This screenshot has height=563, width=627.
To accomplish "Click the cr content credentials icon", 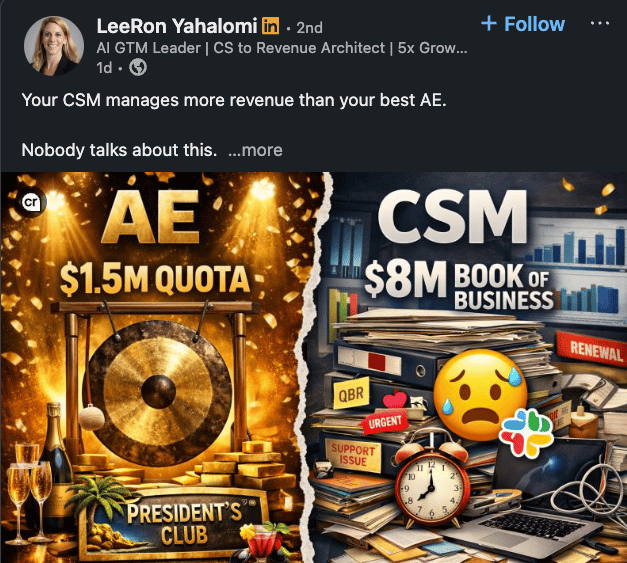I will click(x=31, y=202).
